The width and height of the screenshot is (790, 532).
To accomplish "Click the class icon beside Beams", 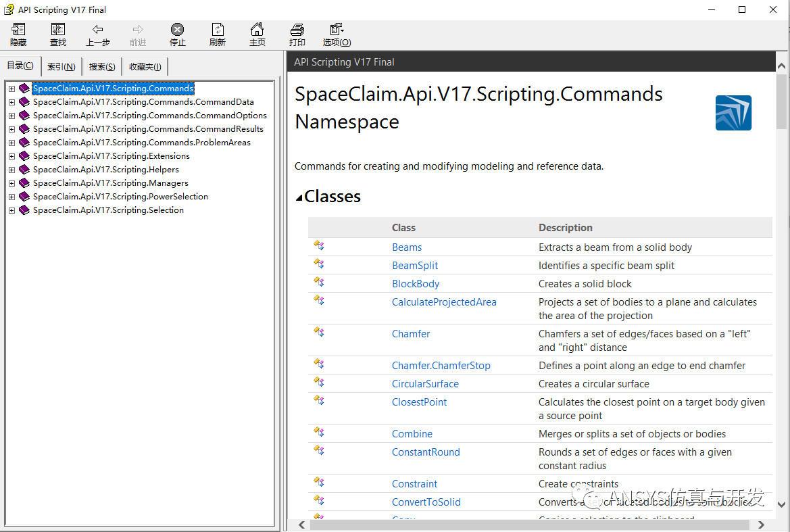I will 319,245.
